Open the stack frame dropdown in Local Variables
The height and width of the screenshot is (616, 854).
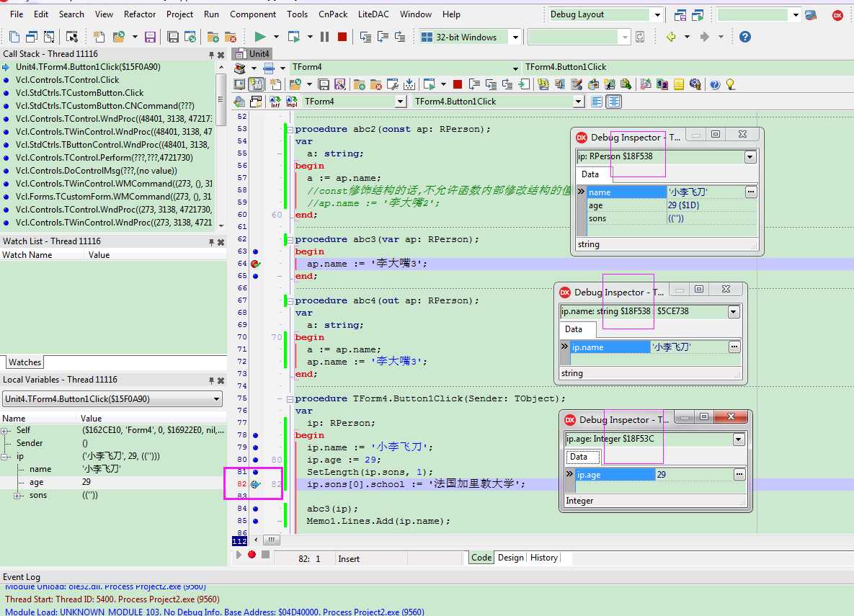[x=217, y=399]
